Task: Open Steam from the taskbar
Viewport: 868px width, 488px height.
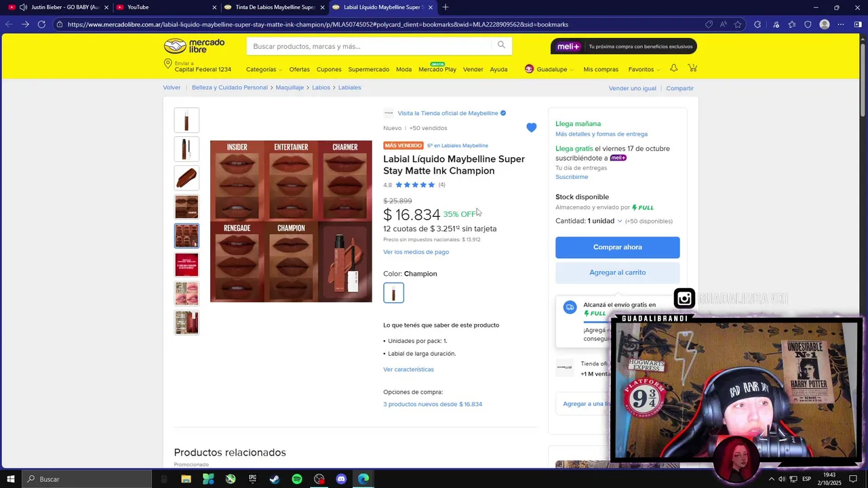Action: click(275, 479)
